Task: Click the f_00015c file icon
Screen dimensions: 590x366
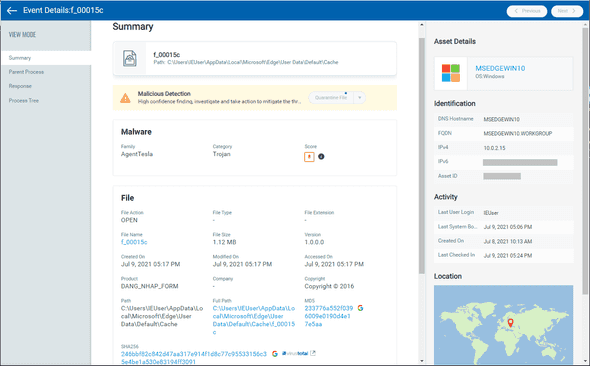Action: [130, 58]
